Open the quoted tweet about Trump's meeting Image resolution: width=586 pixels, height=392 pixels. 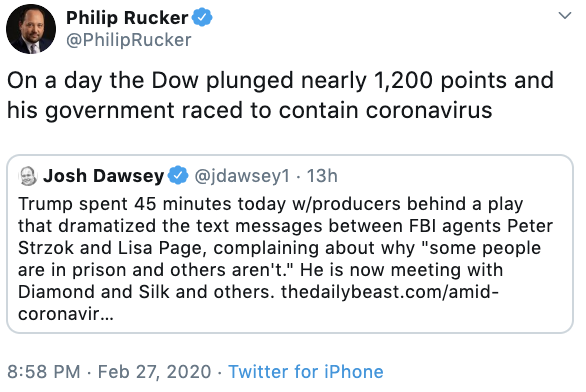coord(290,244)
